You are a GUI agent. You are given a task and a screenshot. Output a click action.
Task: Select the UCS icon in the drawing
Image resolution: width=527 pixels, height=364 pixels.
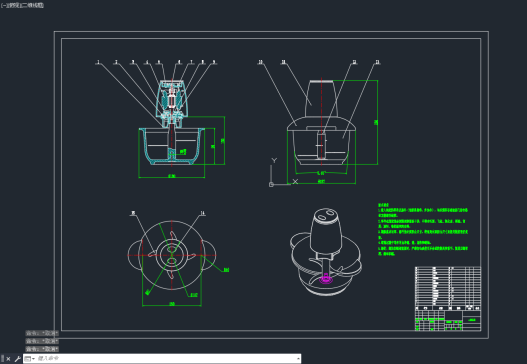[x=283, y=172]
